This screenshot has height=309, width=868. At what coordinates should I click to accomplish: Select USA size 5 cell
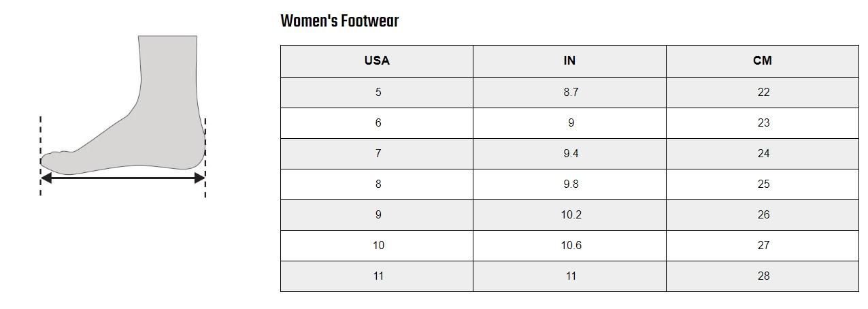pyautogui.click(x=377, y=93)
